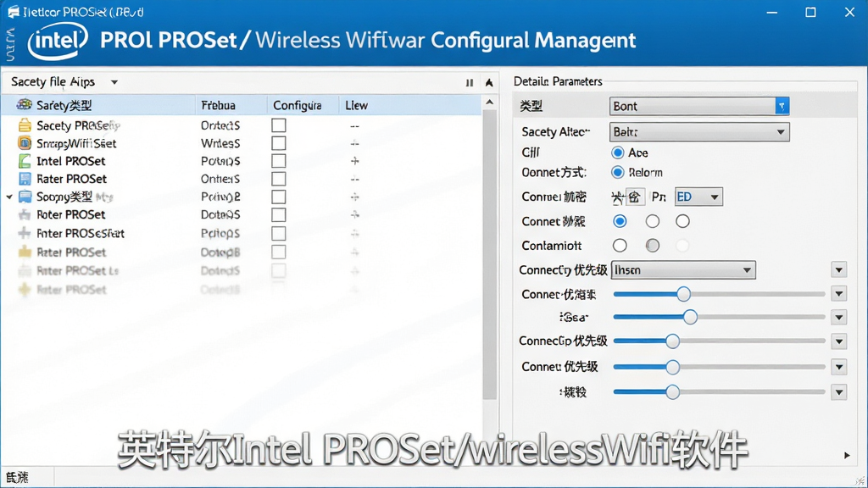Open the Sacety File Aitps dropdown
The width and height of the screenshot is (868, 488).
[x=114, y=82]
